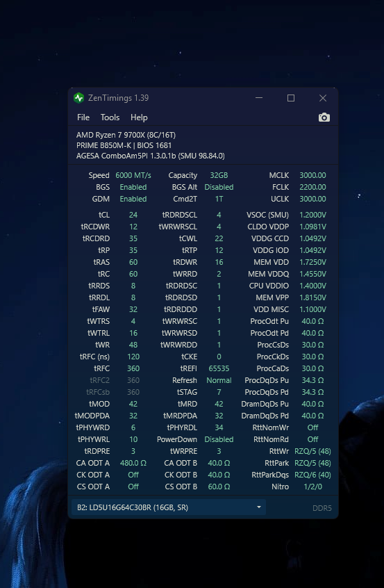Viewport: 384px width, 588px height.
Task: Click the greyed tRFC2 label
Action: tap(100, 380)
